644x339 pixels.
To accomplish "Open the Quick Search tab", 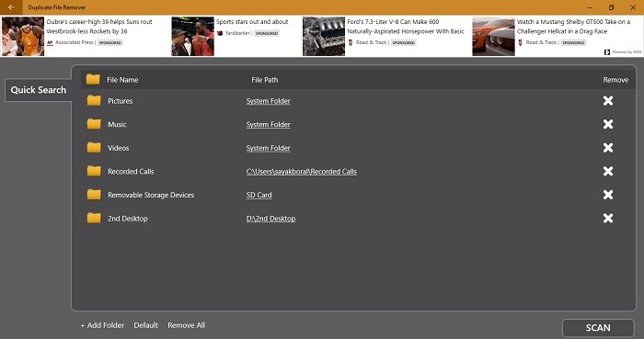I will (x=39, y=90).
